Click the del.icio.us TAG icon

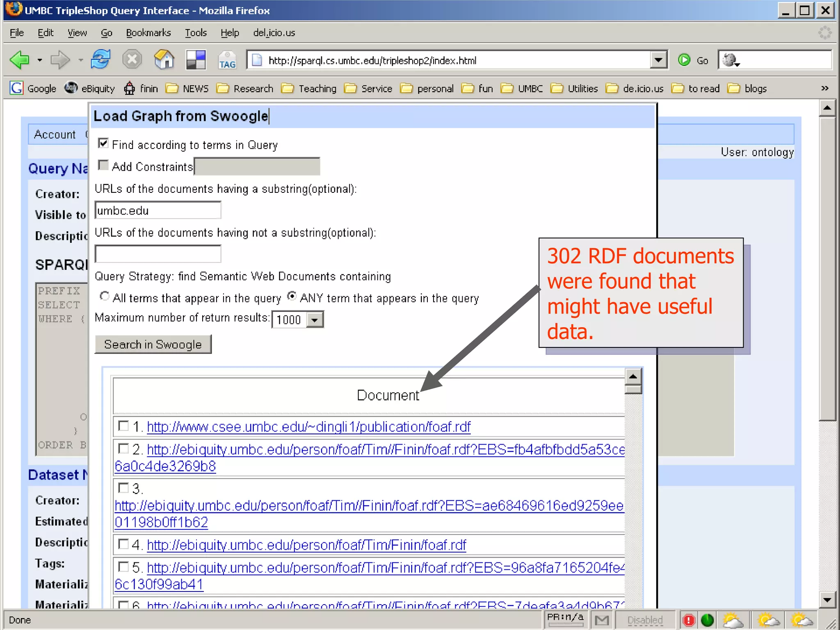click(227, 60)
